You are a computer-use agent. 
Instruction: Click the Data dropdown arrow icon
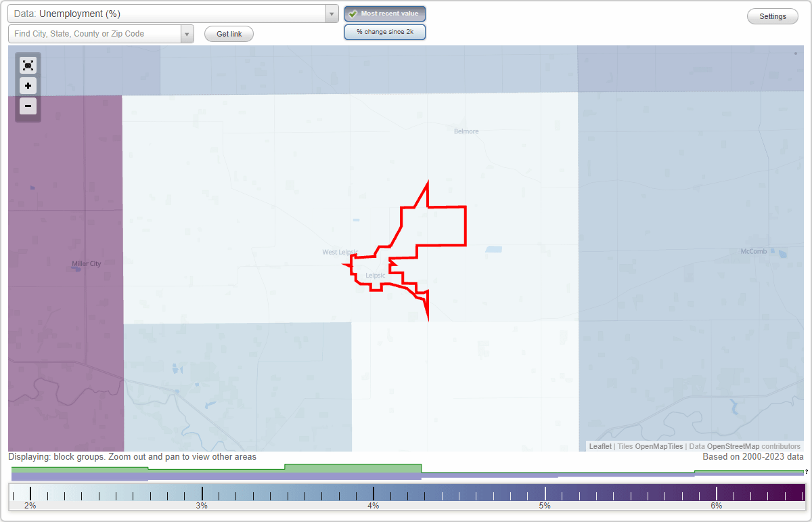[x=331, y=13]
